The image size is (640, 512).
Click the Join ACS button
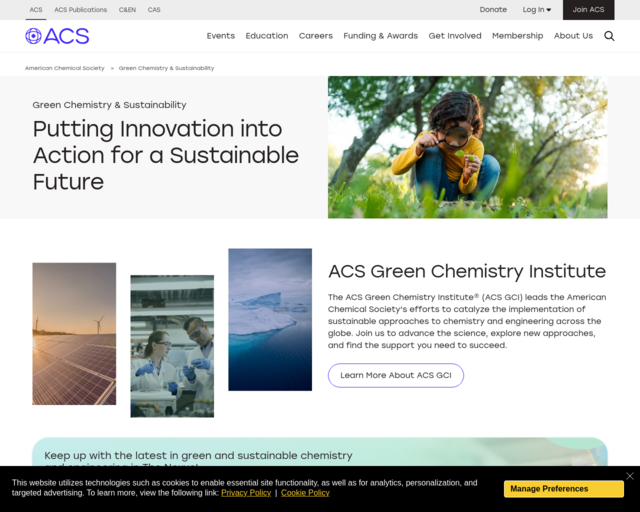(588, 10)
